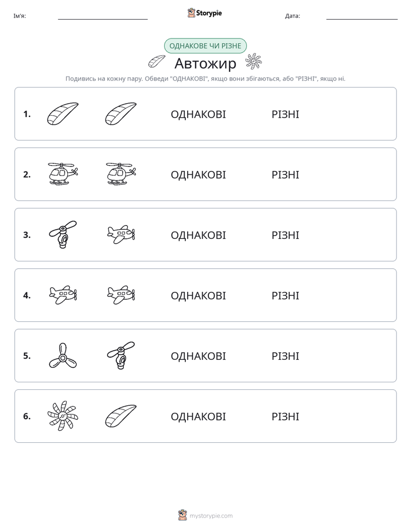The width and height of the screenshot is (411, 532).
Task: Select the propeller hub icon in row 3
Action: (63, 235)
